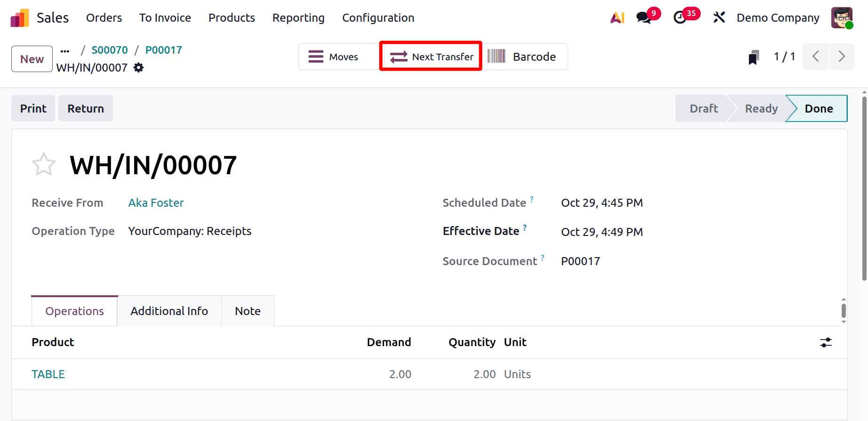Open the Next Transfer stat button

click(x=431, y=57)
